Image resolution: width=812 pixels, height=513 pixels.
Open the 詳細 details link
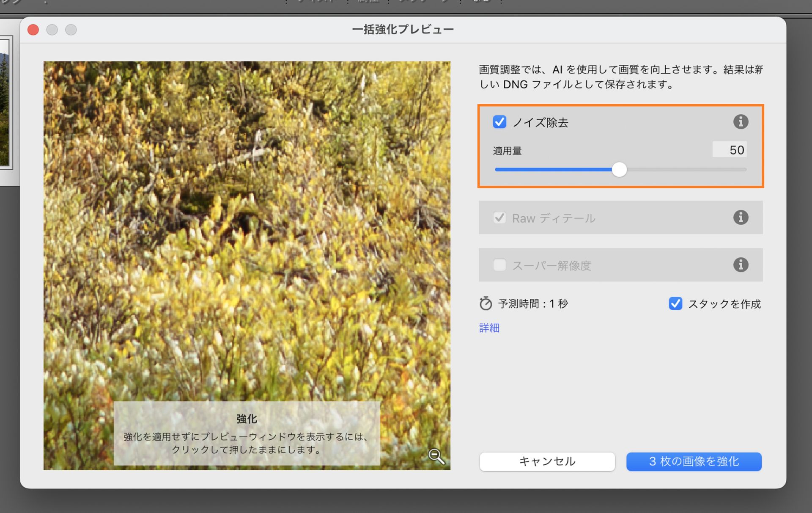[488, 328]
